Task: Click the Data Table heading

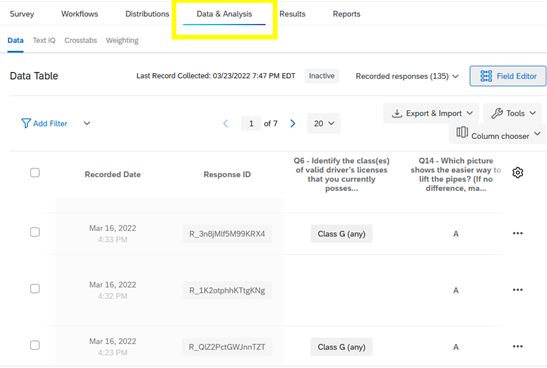Action: tap(34, 76)
